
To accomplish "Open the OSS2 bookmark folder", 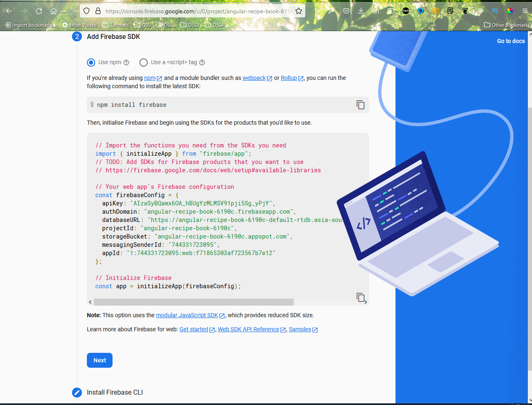I will [x=166, y=25].
